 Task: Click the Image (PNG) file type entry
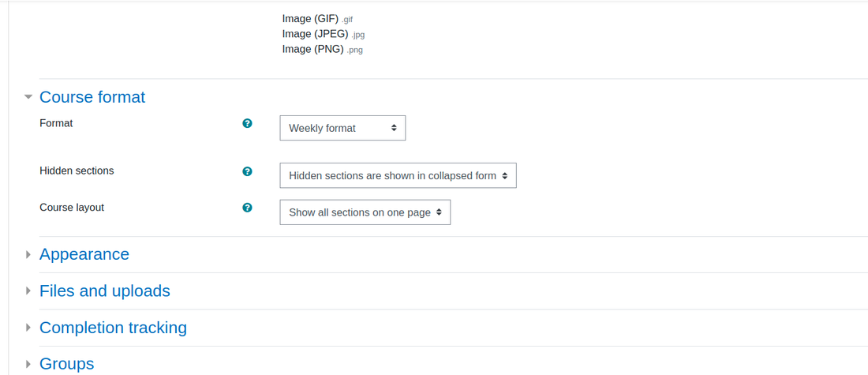click(322, 49)
